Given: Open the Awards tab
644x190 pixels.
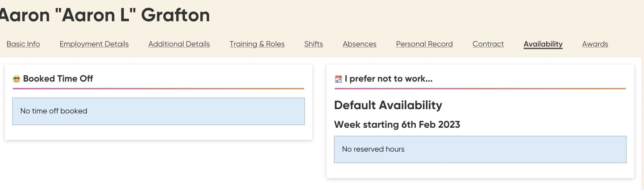Looking at the screenshot, I should (x=595, y=44).
